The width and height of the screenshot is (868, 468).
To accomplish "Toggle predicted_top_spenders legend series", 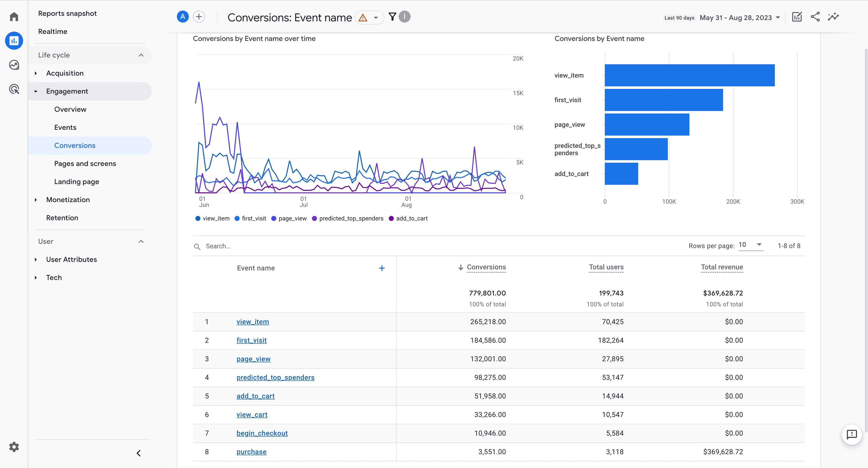I will click(348, 218).
